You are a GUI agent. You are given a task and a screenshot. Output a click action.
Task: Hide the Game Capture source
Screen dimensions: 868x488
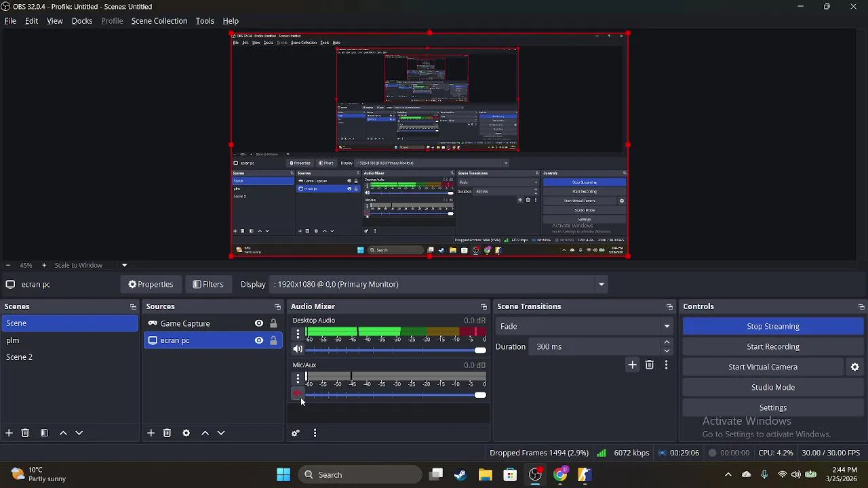coord(259,324)
